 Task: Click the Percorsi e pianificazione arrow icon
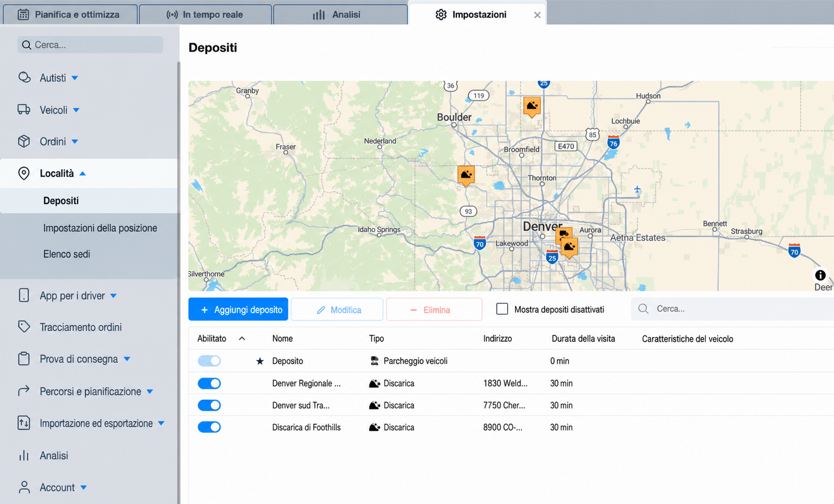[24, 391]
